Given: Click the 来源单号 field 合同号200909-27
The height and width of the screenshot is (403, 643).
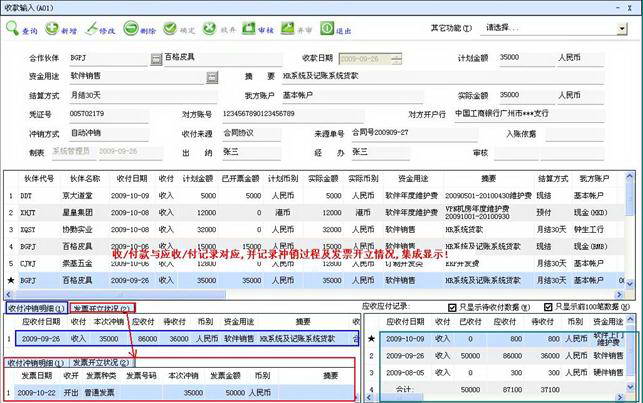Looking at the screenshot, I should [x=414, y=133].
